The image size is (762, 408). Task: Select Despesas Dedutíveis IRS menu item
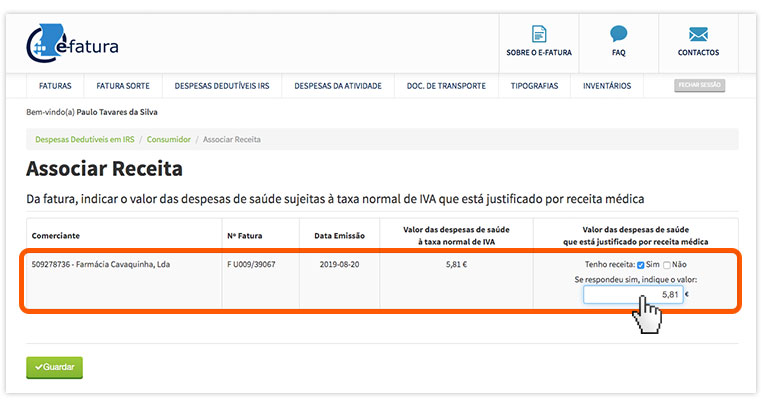[x=221, y=86]
